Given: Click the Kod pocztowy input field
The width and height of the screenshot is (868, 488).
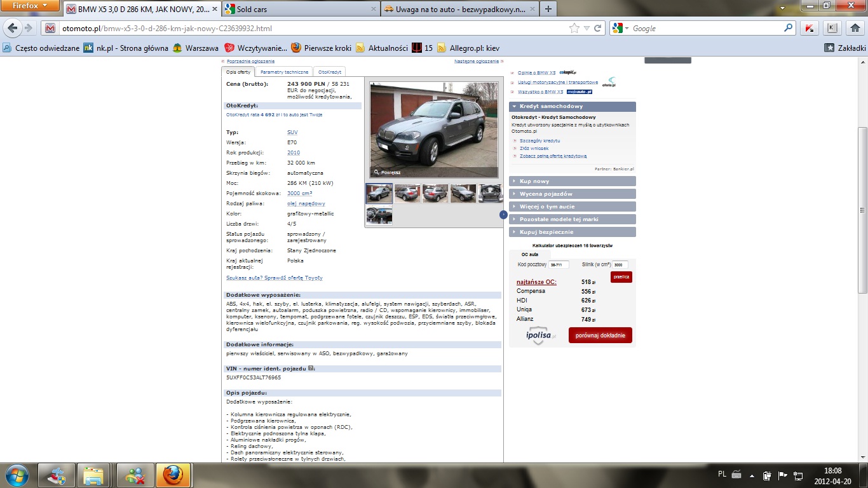Looking at the screenshot, I should tap(559, 264).
